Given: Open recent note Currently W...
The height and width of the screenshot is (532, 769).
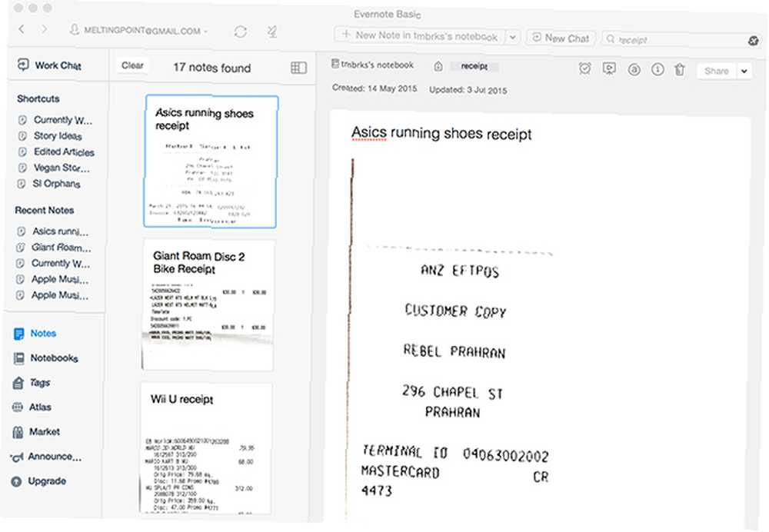Looking at the screenshot, I should click(53, 263).
